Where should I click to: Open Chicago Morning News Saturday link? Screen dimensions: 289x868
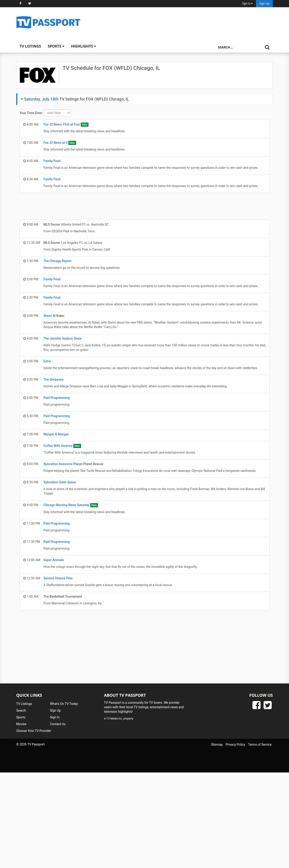tap(66, 505)
